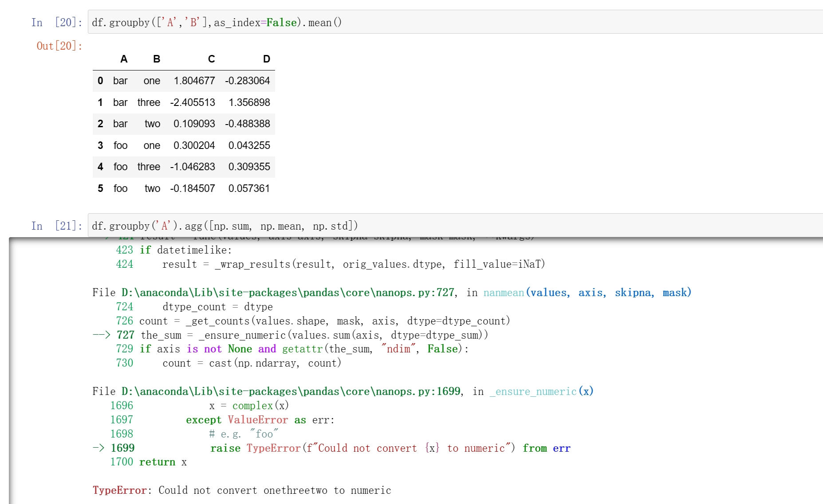Click value 0.300204 in column C

tap(194, 145)
